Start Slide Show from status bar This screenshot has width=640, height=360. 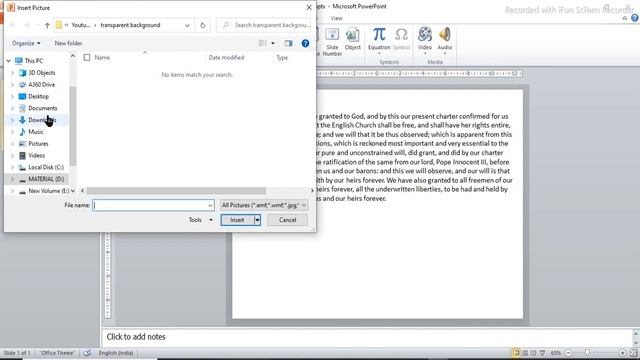[x=542, y=353]
